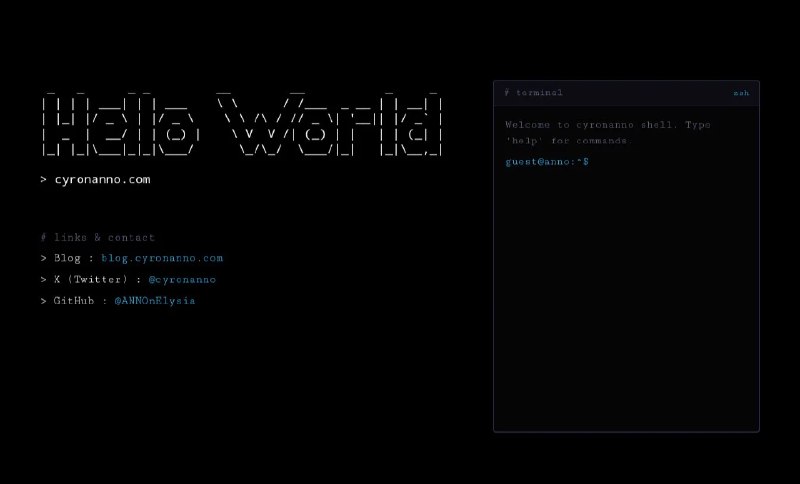Open the @cyronanno Twitter link

click(x=182, y=279)
